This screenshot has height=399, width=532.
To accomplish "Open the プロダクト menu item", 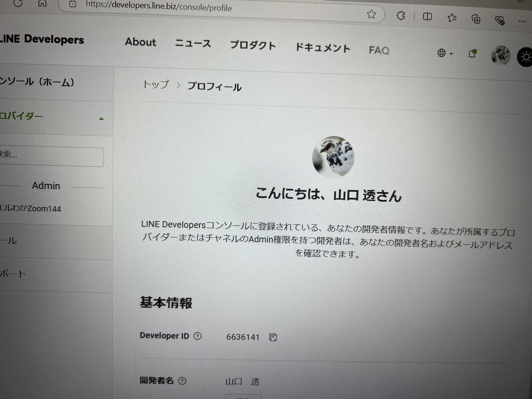I will (253, 45).
